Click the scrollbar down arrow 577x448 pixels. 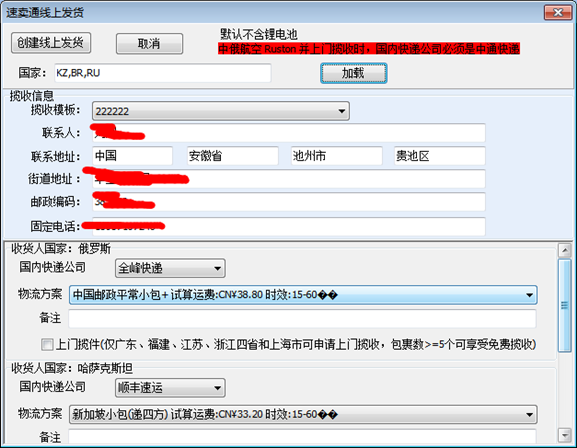click(564, 435)
